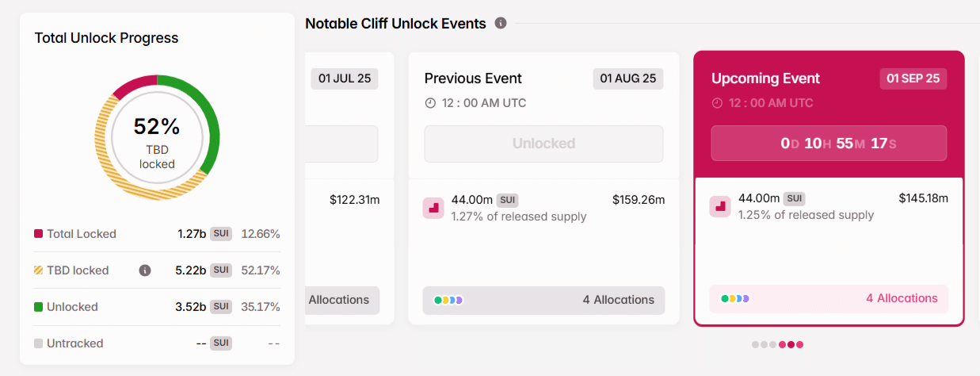Click the 01 SEP 25 date badge
Image resolution: width=980 pixels, height=376 pixels.
[913, 79]
